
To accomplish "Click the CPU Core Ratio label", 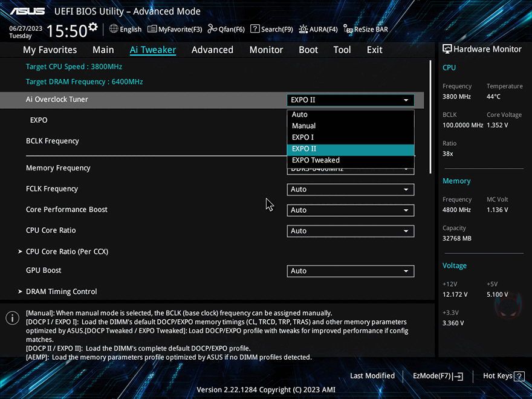I will coord(51,230).
